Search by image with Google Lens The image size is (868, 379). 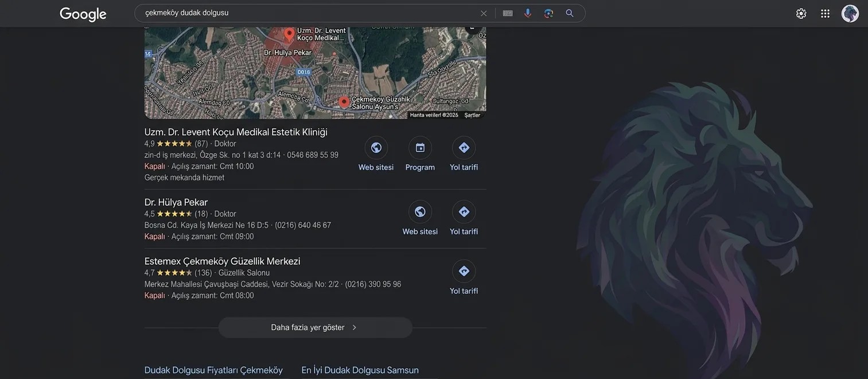[x=548, y=13]
